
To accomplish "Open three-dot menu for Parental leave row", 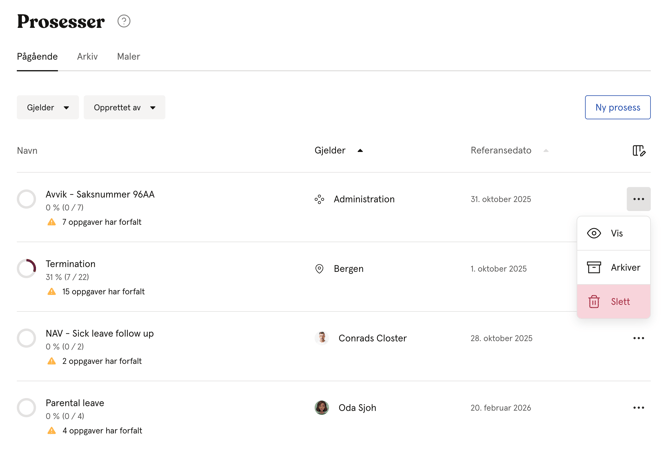I will click(638, 408).
